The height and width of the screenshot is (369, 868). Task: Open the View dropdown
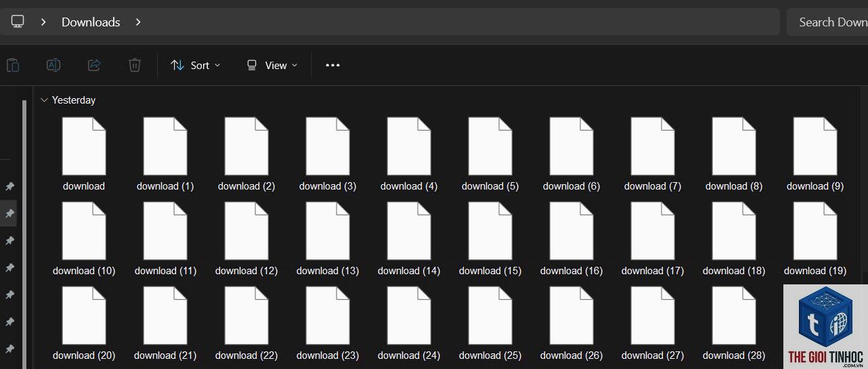pyautogui.click(x=272, y=65)
